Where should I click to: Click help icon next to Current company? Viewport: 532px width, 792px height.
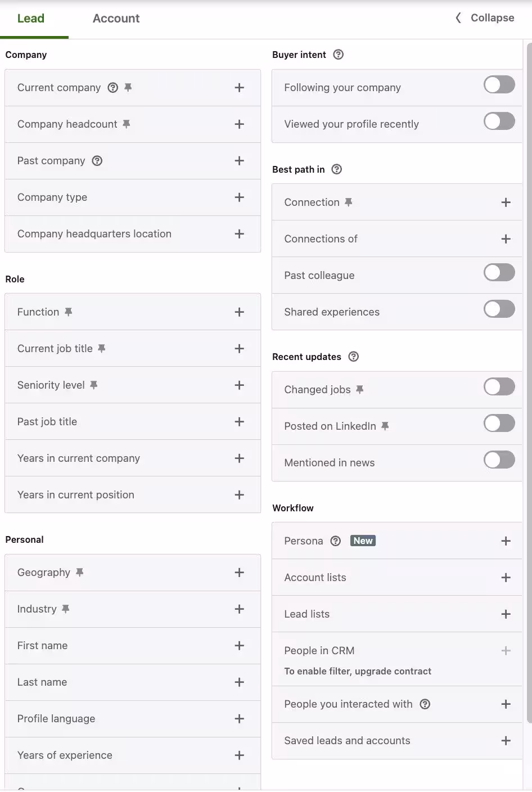click(x=113, y=88)
